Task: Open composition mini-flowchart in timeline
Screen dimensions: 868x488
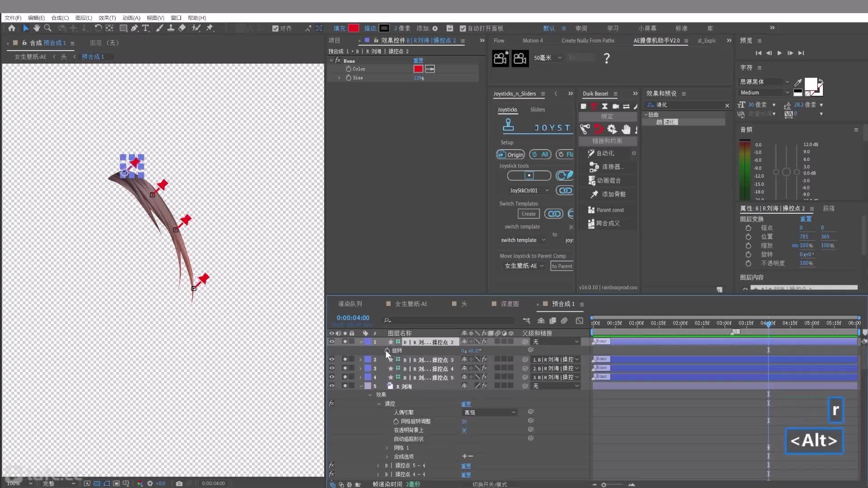Action: click(x=527, y=320)
